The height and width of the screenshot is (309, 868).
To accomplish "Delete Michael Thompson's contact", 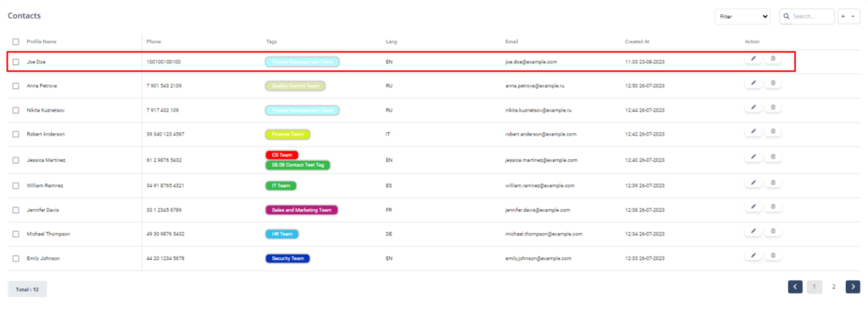I will [773, 231].
